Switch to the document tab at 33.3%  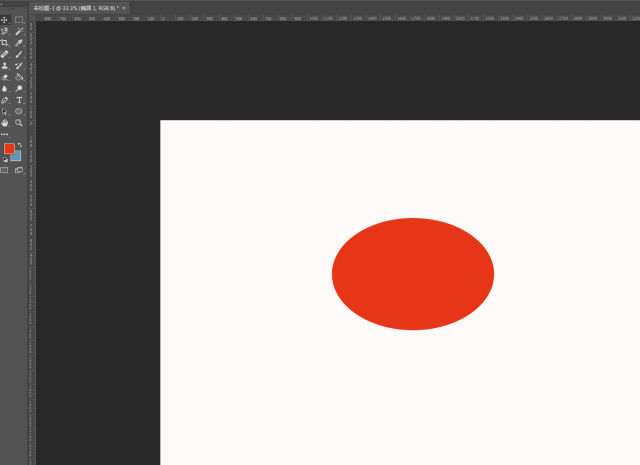76,8
